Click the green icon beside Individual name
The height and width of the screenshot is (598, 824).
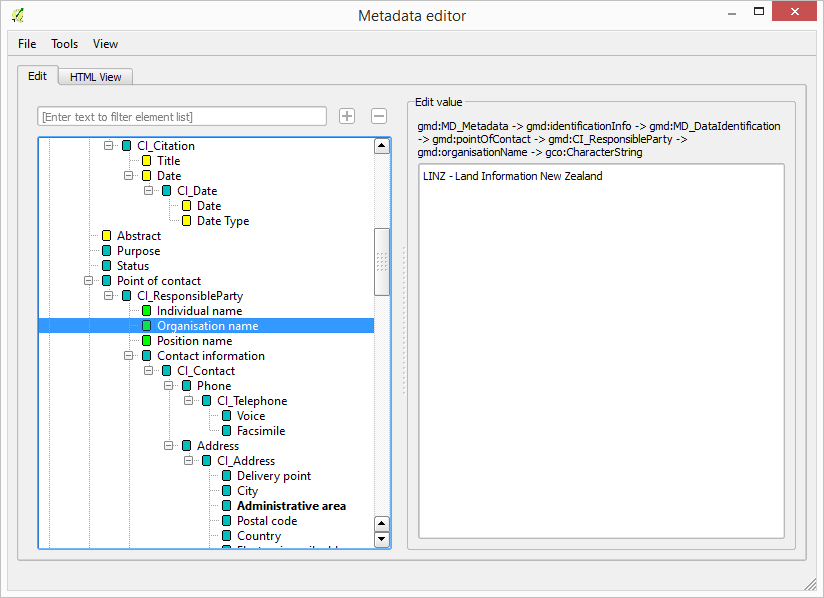(147, 311)
